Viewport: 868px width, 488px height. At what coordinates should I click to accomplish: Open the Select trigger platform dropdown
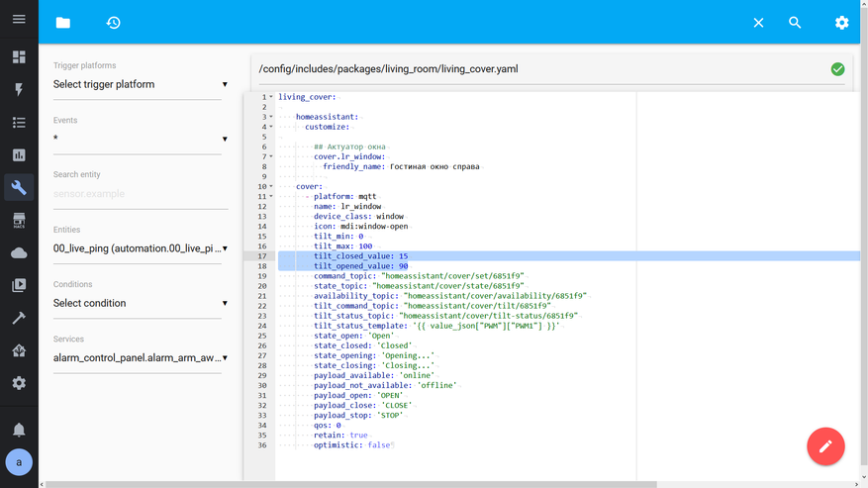pos(141,85)
